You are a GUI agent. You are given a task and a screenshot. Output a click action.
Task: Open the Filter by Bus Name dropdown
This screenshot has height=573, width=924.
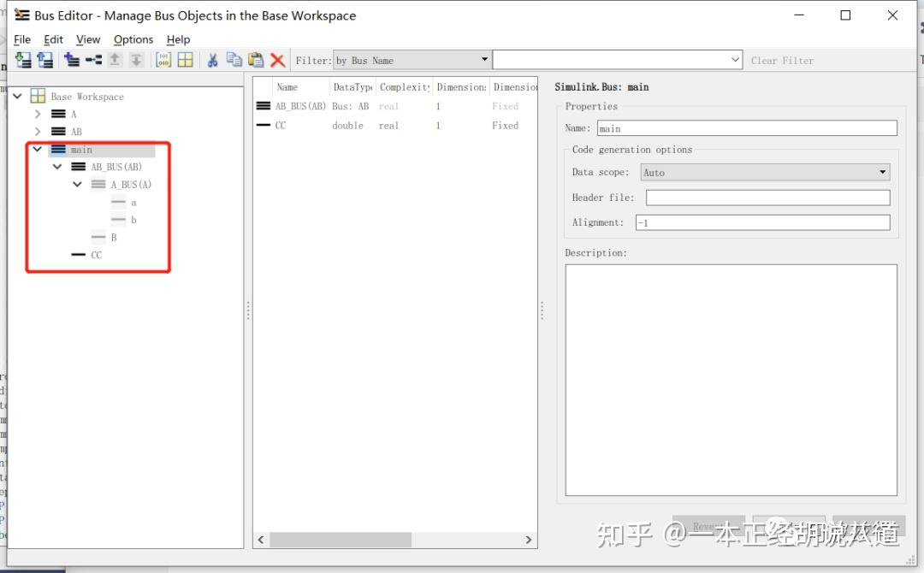click(x=484, y=60)
